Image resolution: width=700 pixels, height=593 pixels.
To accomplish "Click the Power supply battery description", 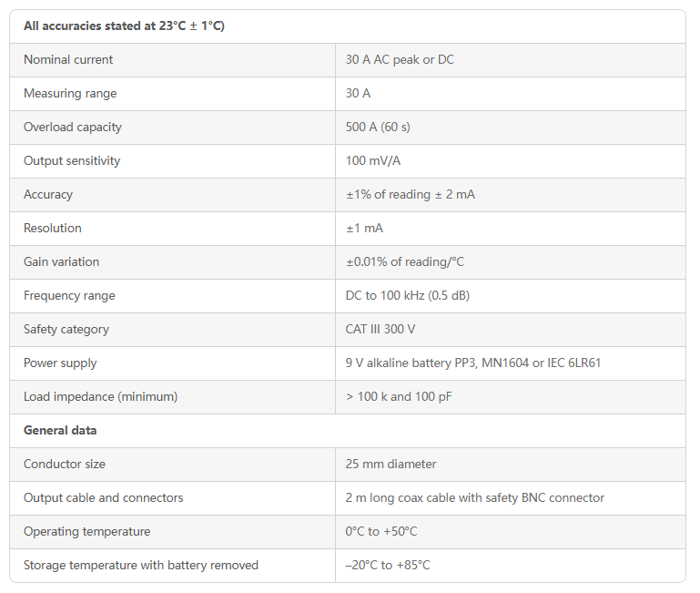I will 472,363.
